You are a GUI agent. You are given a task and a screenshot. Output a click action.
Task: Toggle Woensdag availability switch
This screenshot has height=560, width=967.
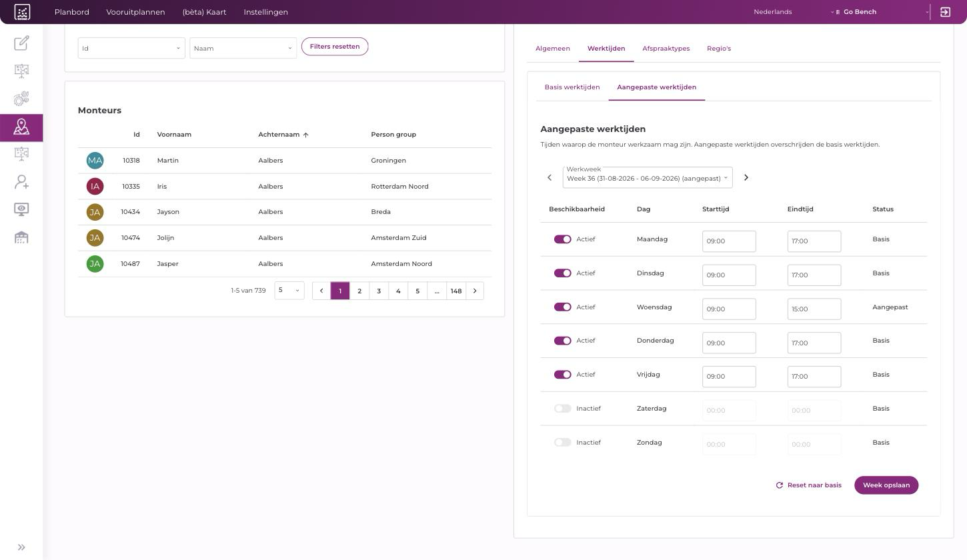point(562,307)
